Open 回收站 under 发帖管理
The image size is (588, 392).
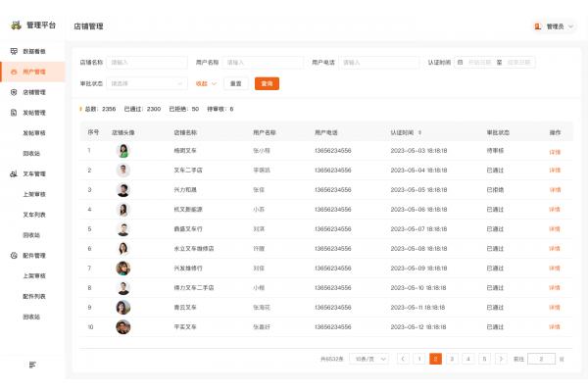[31, 153]
